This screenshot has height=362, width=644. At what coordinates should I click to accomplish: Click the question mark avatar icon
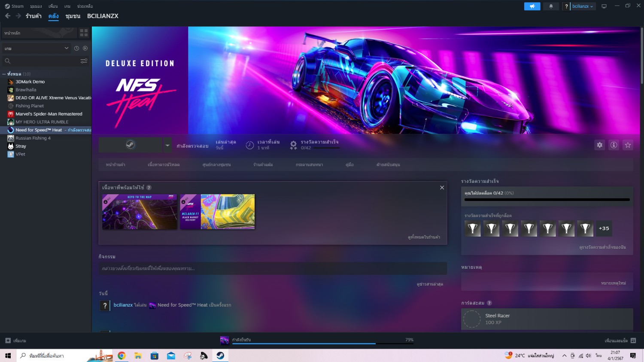[x=566, y=6]
